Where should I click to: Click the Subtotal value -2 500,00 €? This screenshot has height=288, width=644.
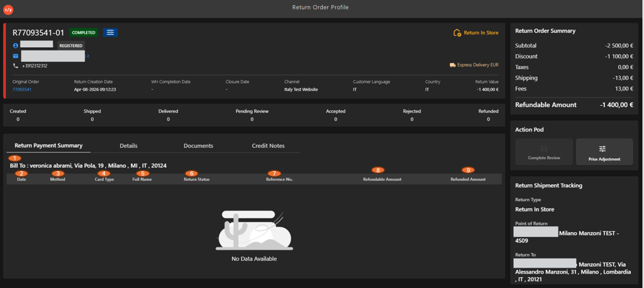tap(619, 46)
